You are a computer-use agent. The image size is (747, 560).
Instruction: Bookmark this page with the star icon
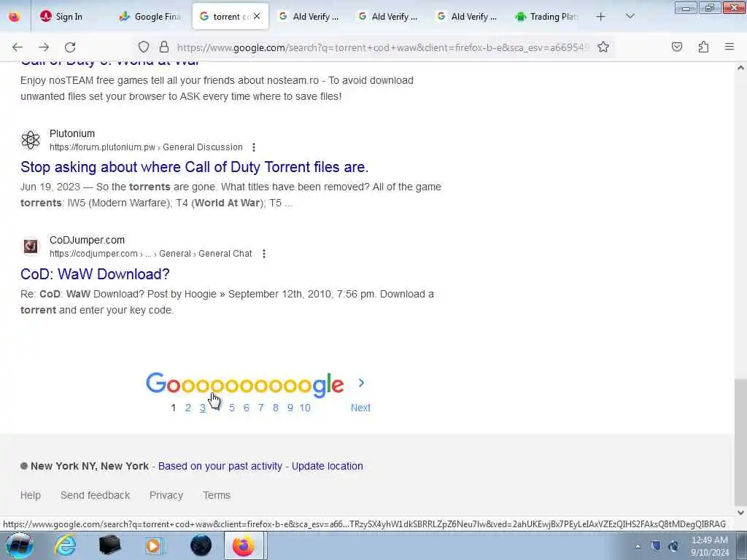(603, 47)
